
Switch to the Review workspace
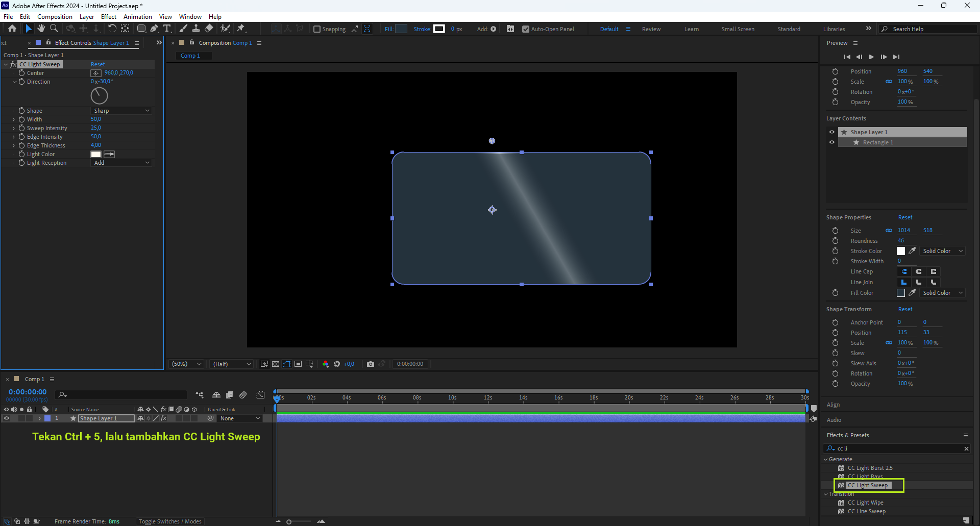click(x=651, y=29)
